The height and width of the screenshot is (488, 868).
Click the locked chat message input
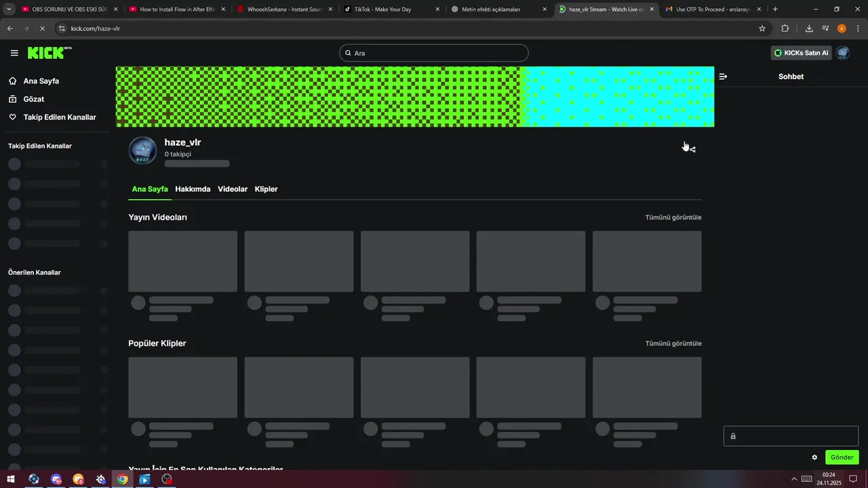coord(791,436)
